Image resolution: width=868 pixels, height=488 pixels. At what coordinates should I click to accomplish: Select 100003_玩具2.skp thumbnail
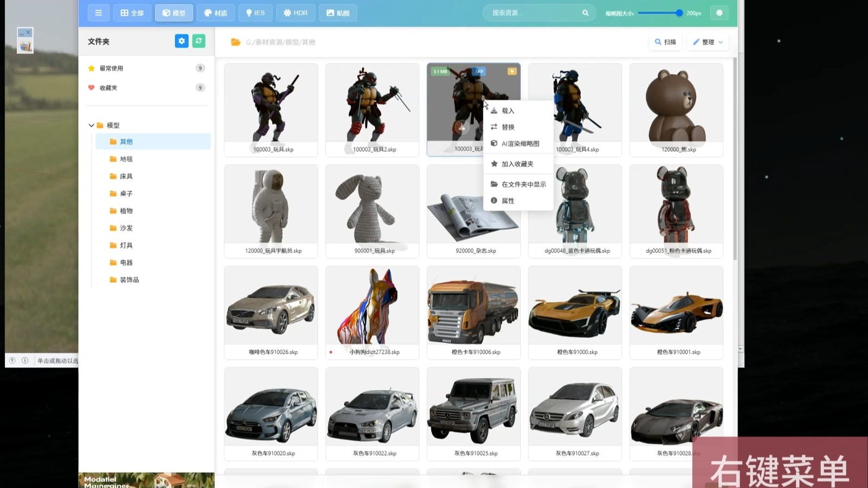coord(372,110)
